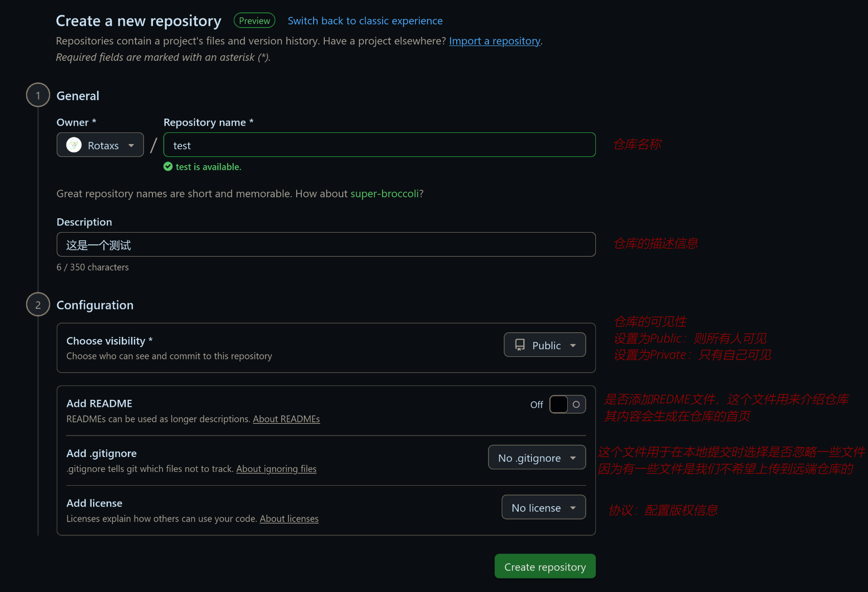Open the About ignoring files link
Screen dimensions: 868x592
point(276,469)
